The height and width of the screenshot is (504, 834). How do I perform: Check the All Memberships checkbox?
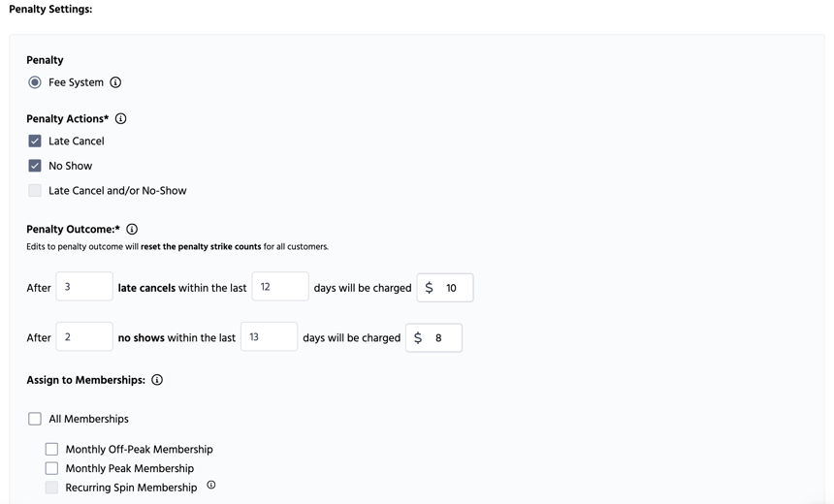pyautogui.click(x=35, y=419)
